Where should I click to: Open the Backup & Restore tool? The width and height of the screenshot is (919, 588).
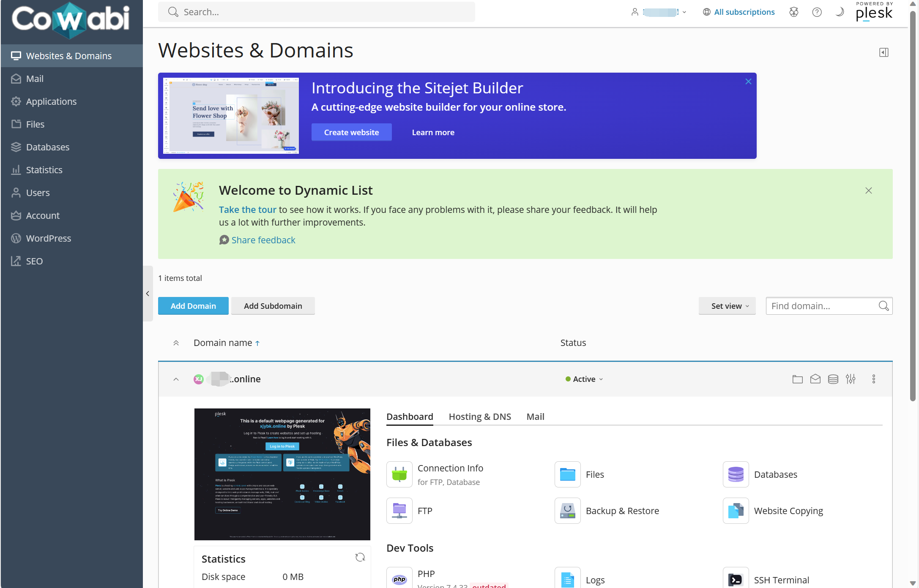tap(622, 511)
